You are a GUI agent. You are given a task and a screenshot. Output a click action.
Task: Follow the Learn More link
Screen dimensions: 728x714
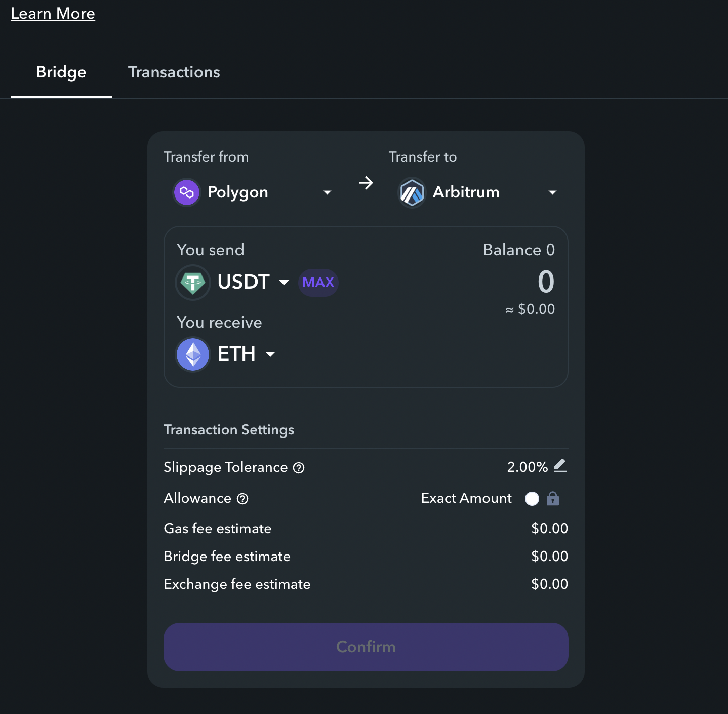(x=53, y=14)
